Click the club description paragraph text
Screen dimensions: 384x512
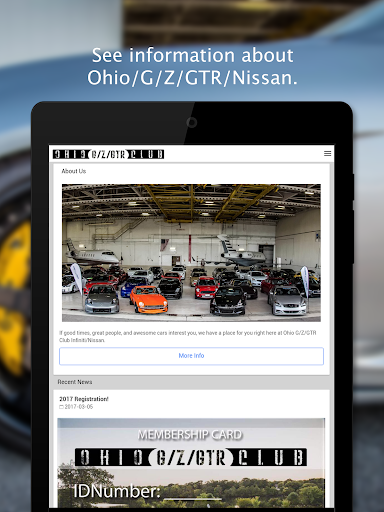pos(188,336)
